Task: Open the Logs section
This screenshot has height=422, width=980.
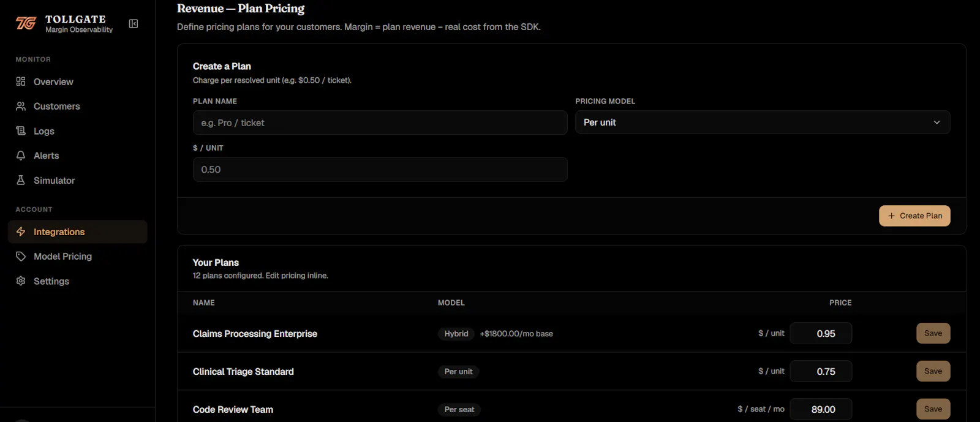Action: (78, 131)
